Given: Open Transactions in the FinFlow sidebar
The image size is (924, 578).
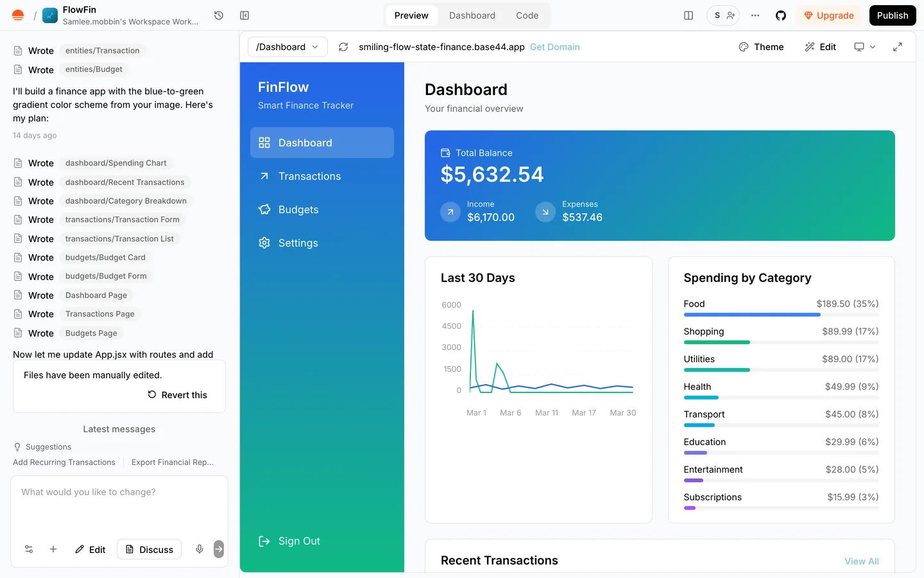Looking at the screenshot, I should click(x=322, y=176).
